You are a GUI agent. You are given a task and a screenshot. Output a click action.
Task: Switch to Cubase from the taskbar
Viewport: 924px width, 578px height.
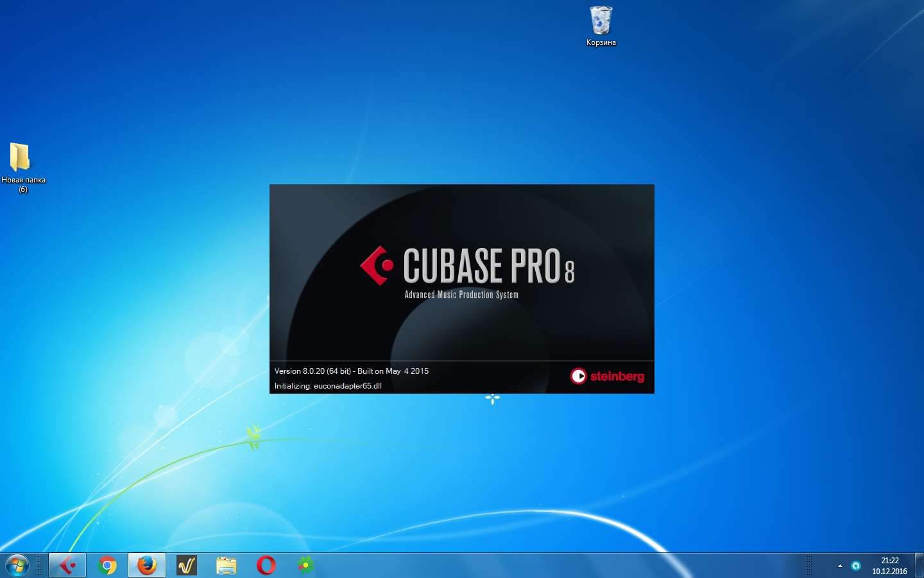click(x=67, y=565)
